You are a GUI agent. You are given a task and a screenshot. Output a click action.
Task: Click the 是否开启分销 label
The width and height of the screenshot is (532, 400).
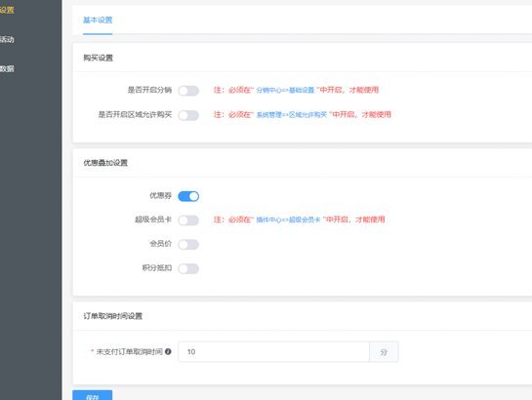pos(149,90)
